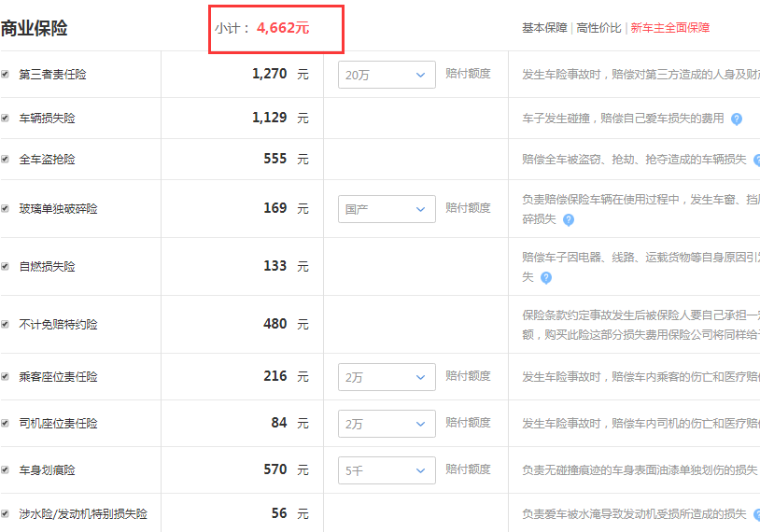Image resolution: width=760 pixels, height=532 pixels.
Task: Click 商业保险 section heading
Action: pyautogui.click(x=34, y=28)
